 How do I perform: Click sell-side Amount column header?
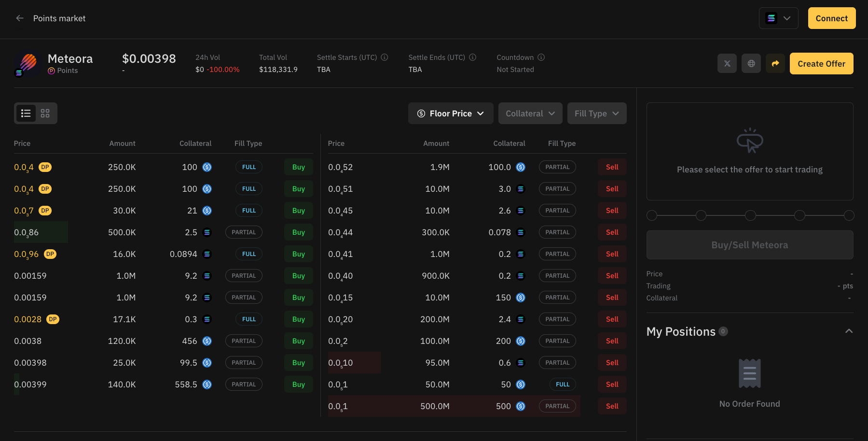[x=436, y=143]
